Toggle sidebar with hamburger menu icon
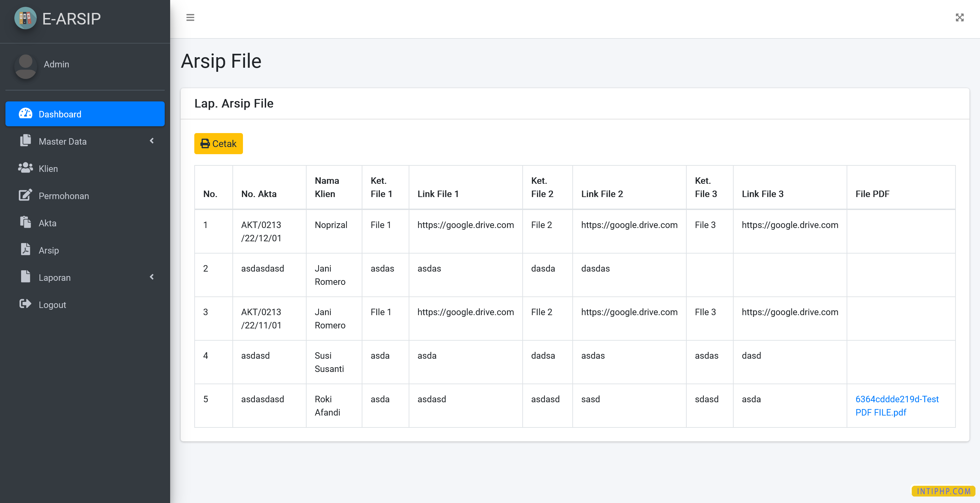Viewport: 980px width, 503px height. pos(190,17)
